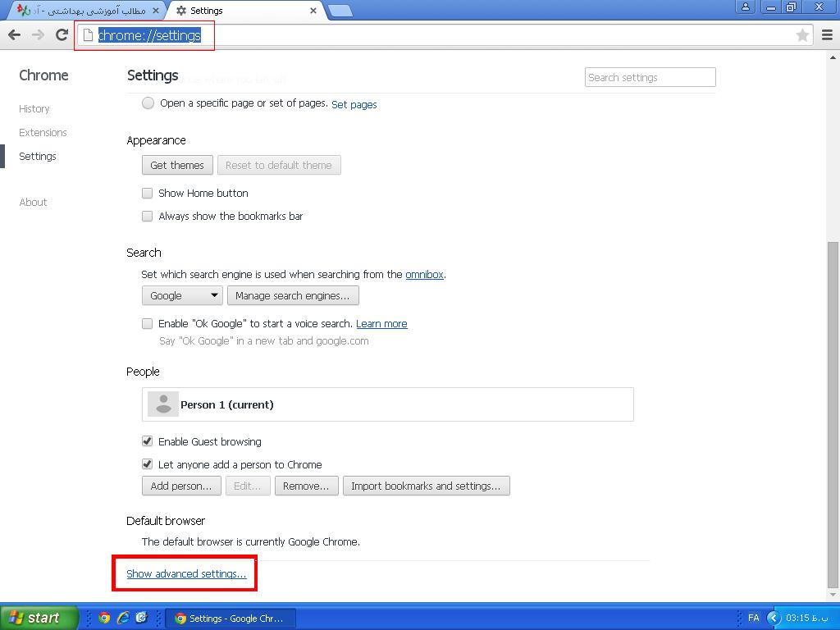This screenshot has height=630, width=840.
Task: Close the Settings tab
Action: [313, 11]
